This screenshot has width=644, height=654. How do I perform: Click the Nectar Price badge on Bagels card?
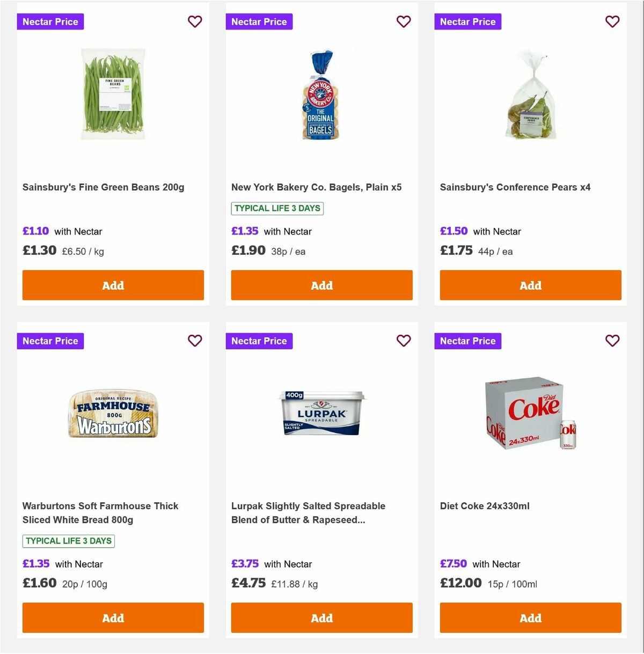coord(259,21)
